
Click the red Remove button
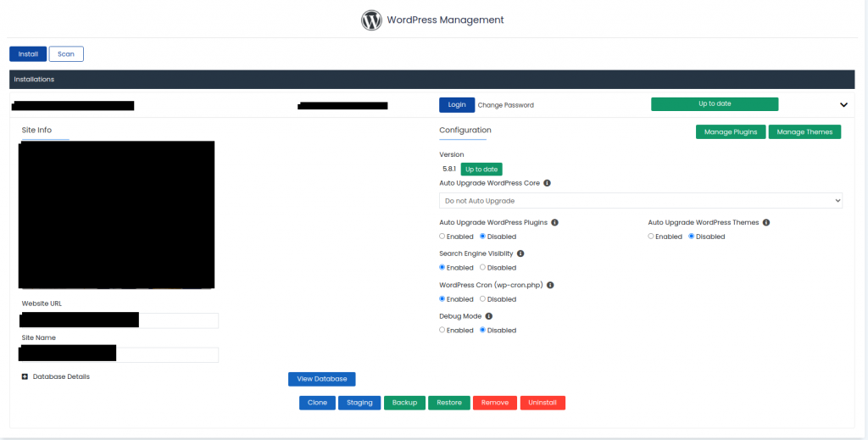495,403
